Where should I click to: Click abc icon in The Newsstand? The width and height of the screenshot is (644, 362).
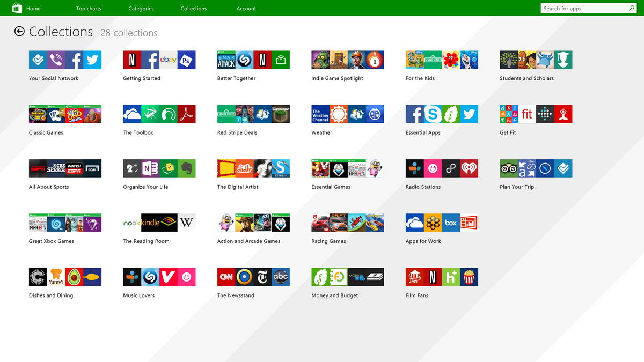(x=281, y=277)
